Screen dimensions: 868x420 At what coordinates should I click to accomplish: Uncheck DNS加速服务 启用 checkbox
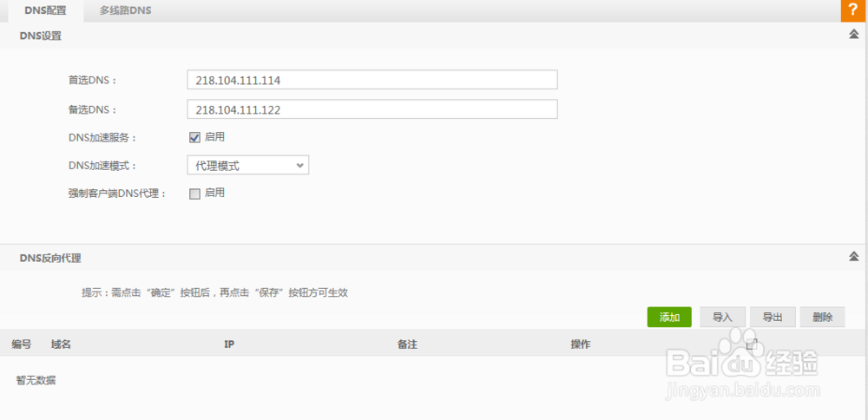(x=194, y=138)
